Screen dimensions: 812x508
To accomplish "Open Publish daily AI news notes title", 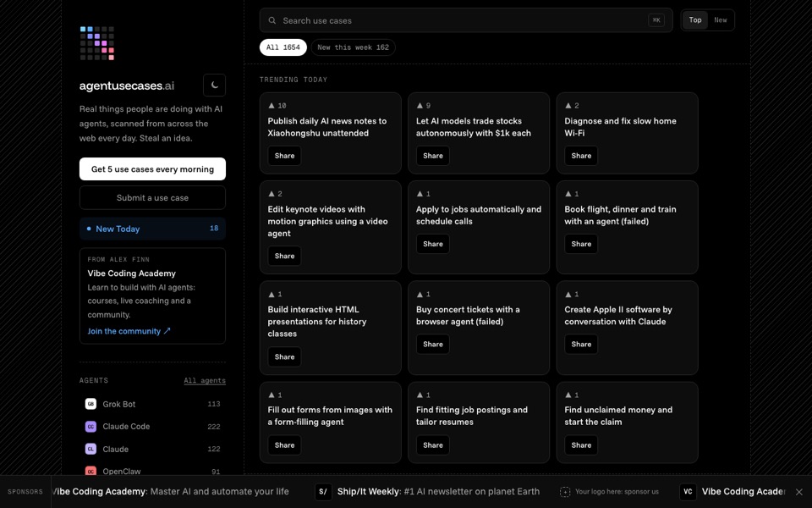I will 326,127.
